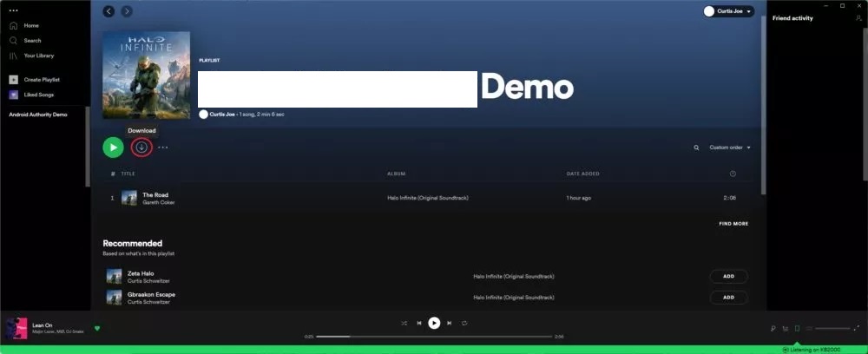Go back with the left arrow navigation button
Viewport: 868px width, 354px height.
(x=109, y=11)
